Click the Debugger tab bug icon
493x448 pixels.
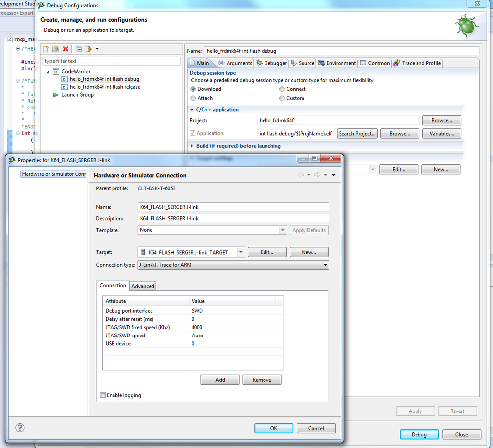pyautogui.click(x=259, y=63)
